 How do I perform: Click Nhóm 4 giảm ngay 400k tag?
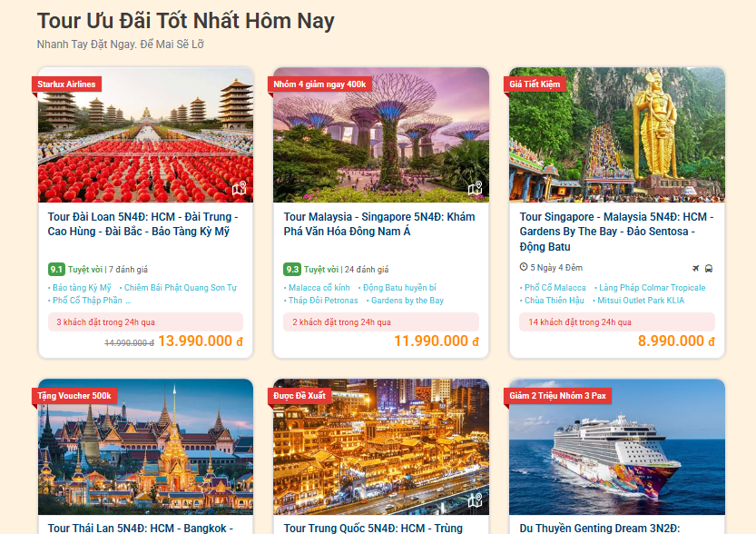(x=319, y=84)
